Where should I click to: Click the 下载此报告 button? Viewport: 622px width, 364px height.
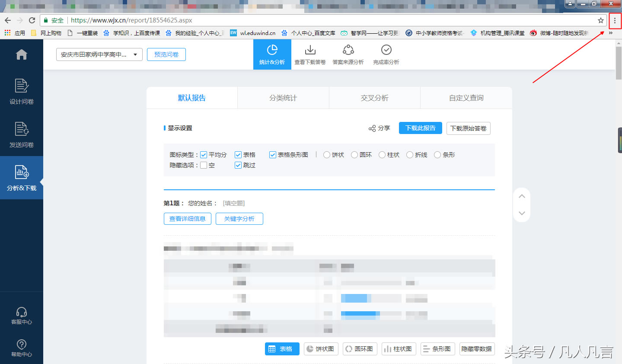(420, 128)
